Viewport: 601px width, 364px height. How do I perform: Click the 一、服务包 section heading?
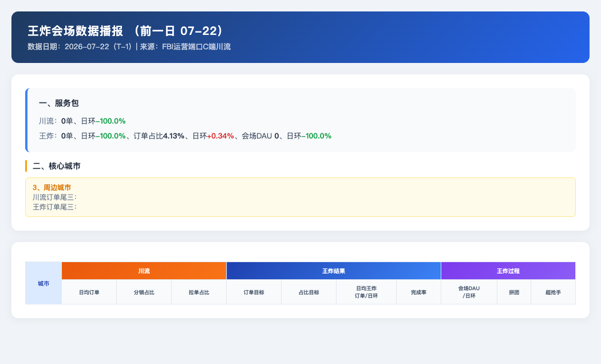pyautogui.click(x=58, y=103)
